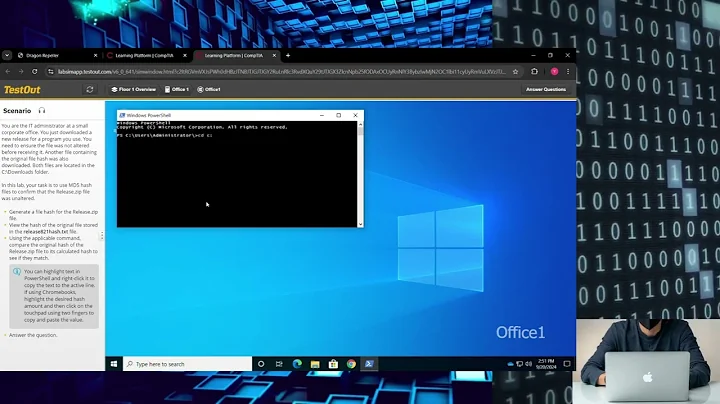Image resolution: width=720 pixels, height=404 pixels.
Task: Launch Microsoft Edge from taskbar
Action: [297, 364]
